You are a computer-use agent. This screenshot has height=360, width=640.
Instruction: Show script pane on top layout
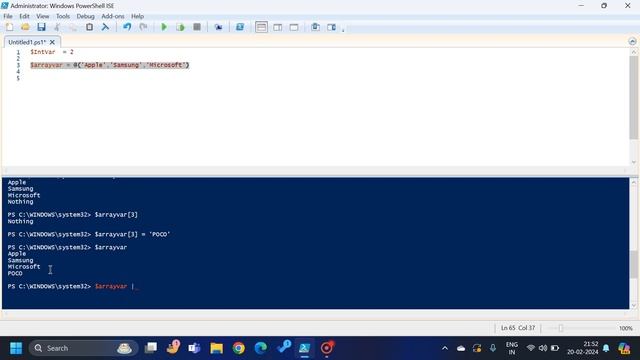[261, 27]
